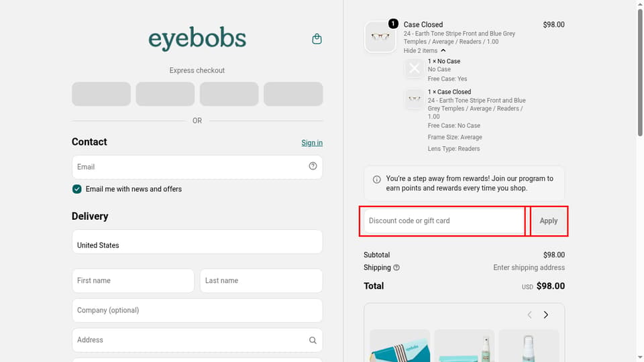Click the third express checkout button
Screen dimensions: 644x362
[x=229, y=94]
